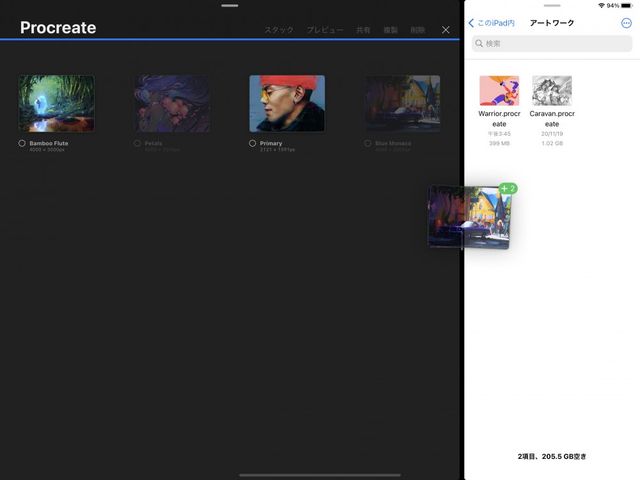
Task: Tap 削除 (Delete) in Procreate toolbar
Action: pos(418,30)
